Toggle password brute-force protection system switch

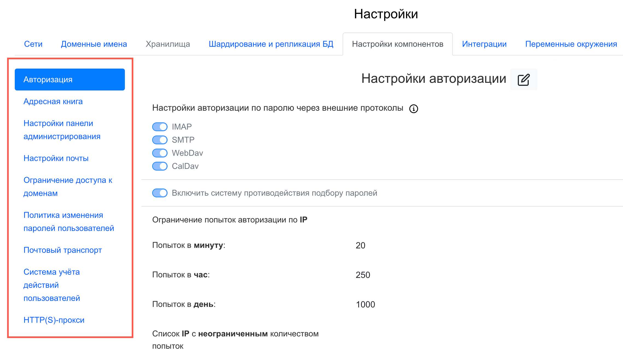coord(160,193)
